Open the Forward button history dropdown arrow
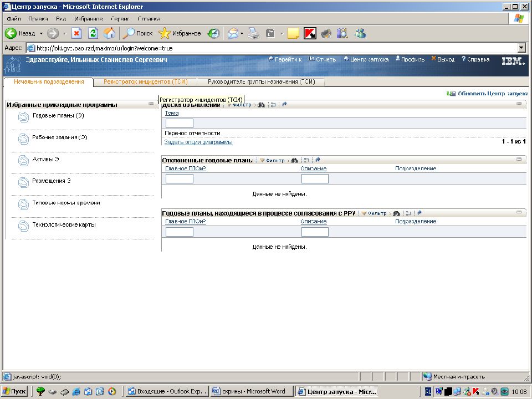 (x=64, y=34)
